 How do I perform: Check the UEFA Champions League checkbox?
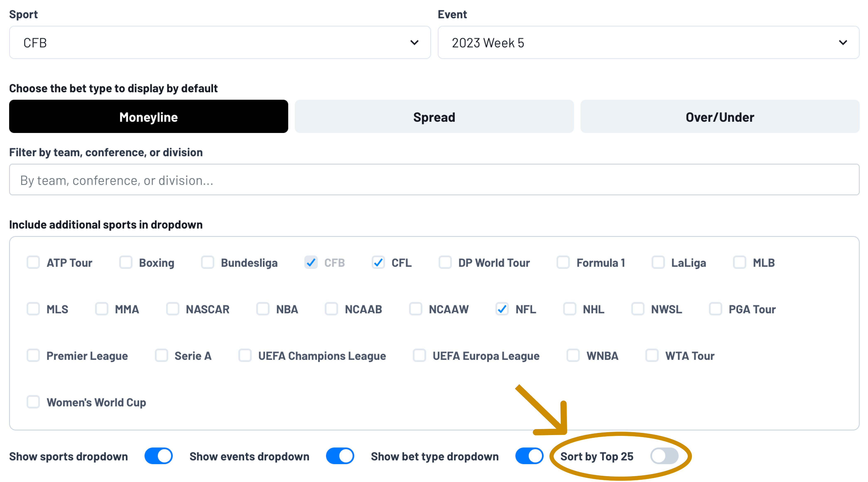pyautogui.click(x=245, y=355)
